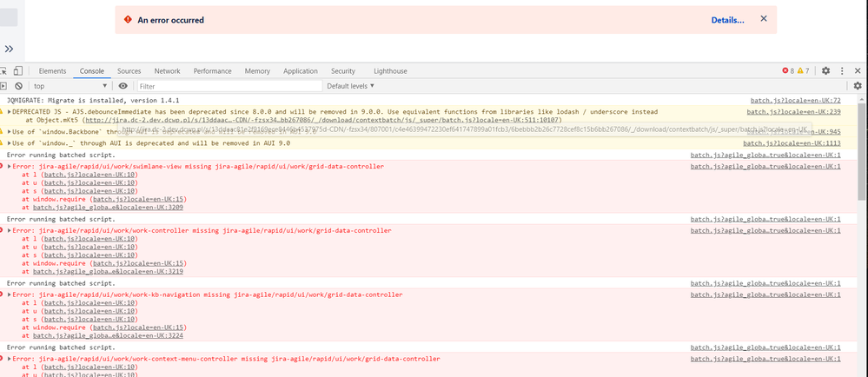Open the Application tab
The width and height of the screenshot is (868, 377).
[x=301, y=71]
